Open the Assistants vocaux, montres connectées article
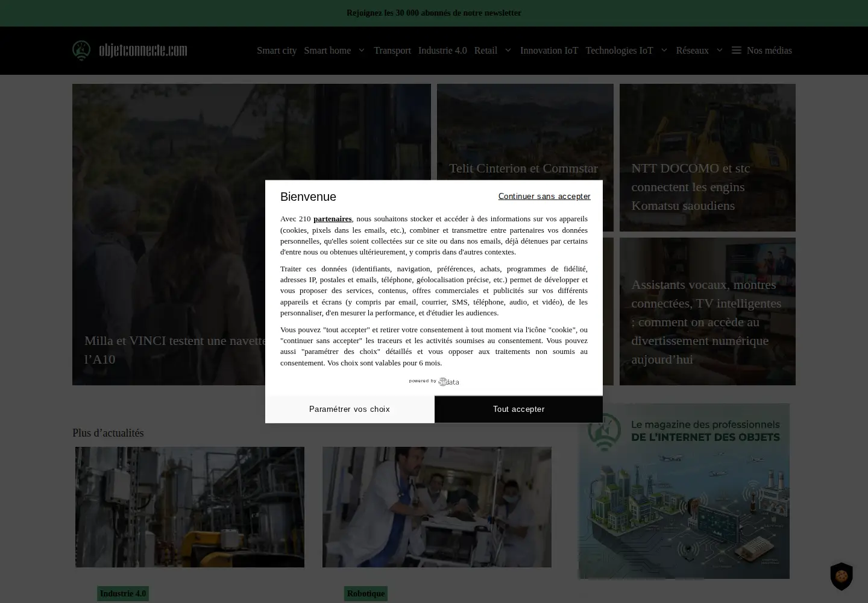Viewport: 868px width, 603px height. 708,311
